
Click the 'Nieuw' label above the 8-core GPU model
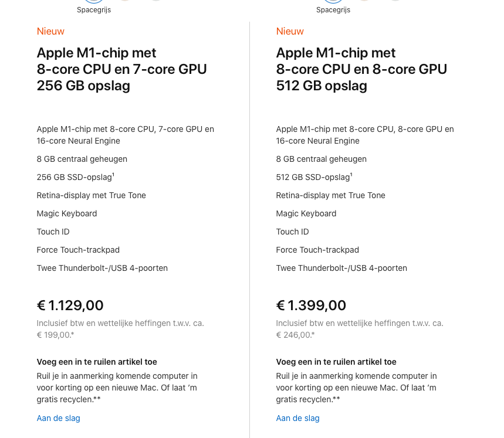point(290,31)
